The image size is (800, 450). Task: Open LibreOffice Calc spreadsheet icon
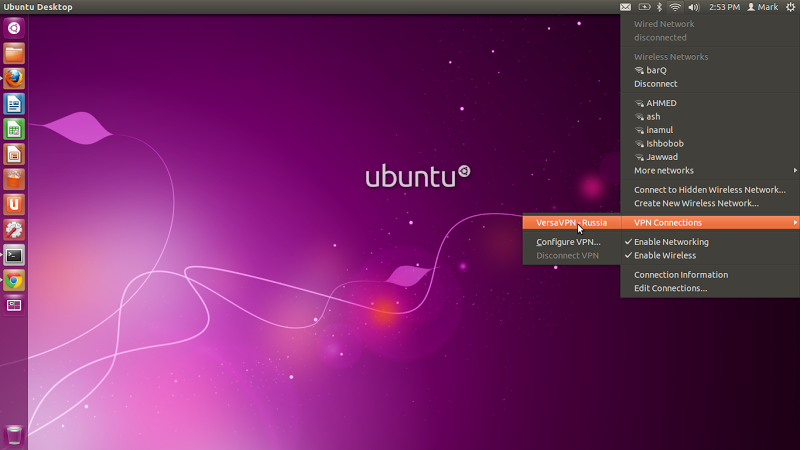(x=14, y=129)
